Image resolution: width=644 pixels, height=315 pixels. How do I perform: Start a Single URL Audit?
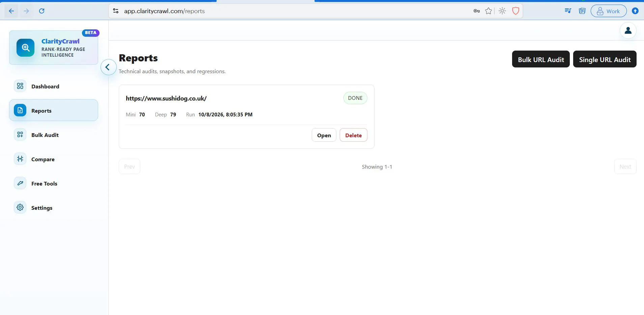tap(605, 59)
